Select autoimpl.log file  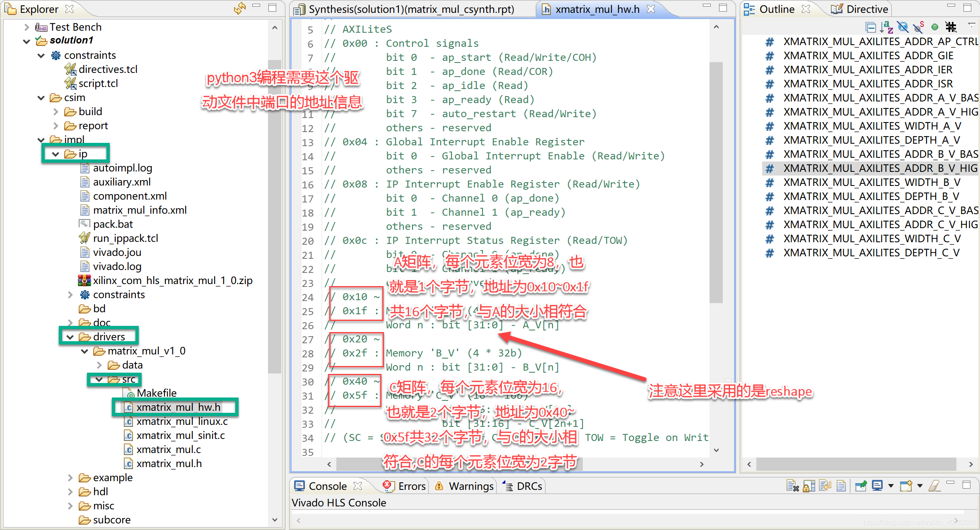(x=122, y=168)
